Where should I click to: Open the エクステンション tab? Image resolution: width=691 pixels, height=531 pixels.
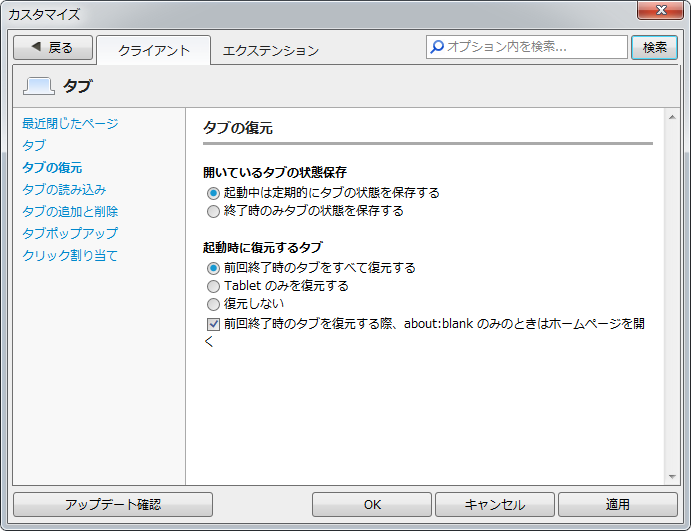pyautogui.click(x=271, y=51)
